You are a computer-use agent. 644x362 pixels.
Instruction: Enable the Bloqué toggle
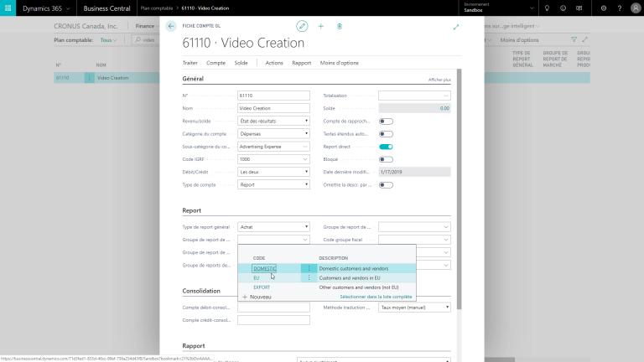point(386,159)
